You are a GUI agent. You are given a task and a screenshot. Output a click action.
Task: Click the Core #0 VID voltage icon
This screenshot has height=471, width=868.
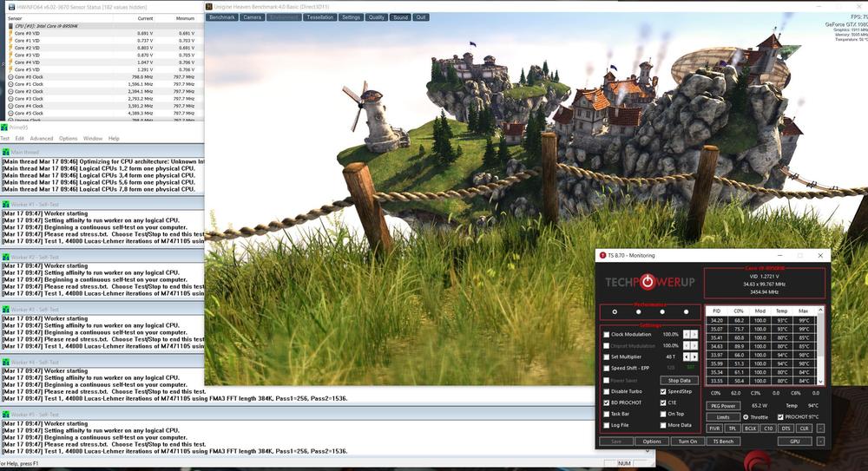(x=9, y=33)
